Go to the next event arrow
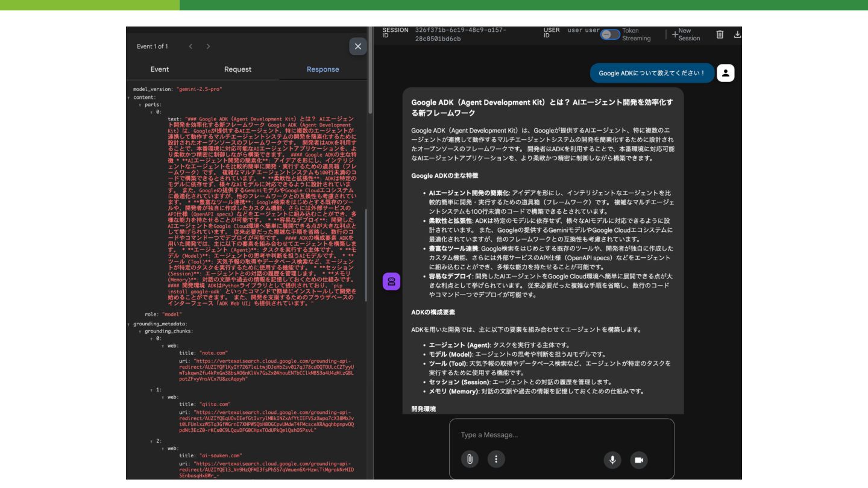 coord(208,46)
